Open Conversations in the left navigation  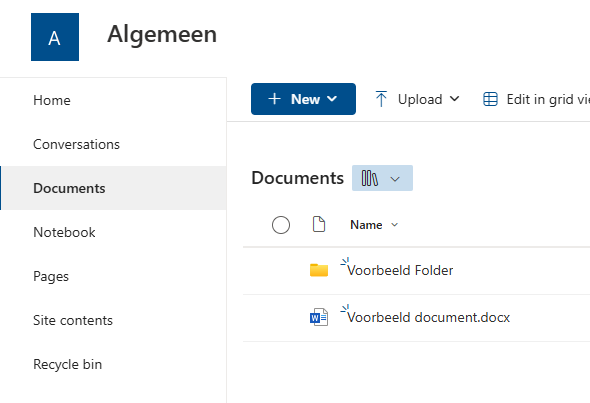coord(76,144)
